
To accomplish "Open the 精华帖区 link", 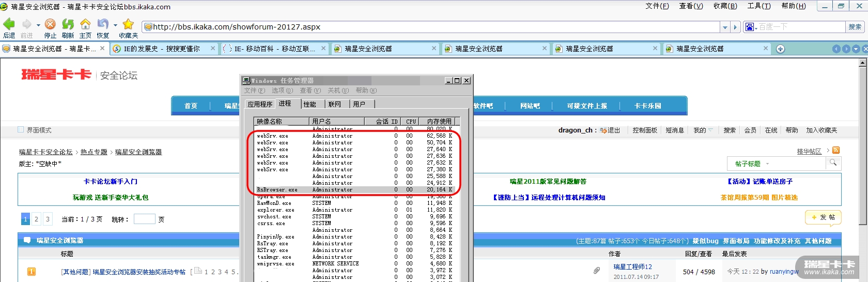I will (809, 152).
